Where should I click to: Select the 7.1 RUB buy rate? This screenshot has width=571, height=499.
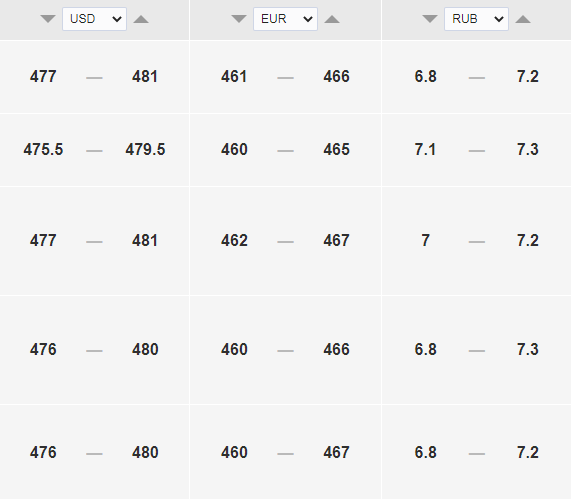point(425,150)
